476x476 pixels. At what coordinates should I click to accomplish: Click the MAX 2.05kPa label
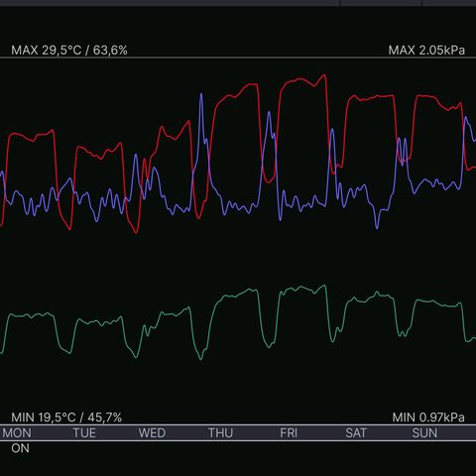pyautogui.click(x=426, y=51)
